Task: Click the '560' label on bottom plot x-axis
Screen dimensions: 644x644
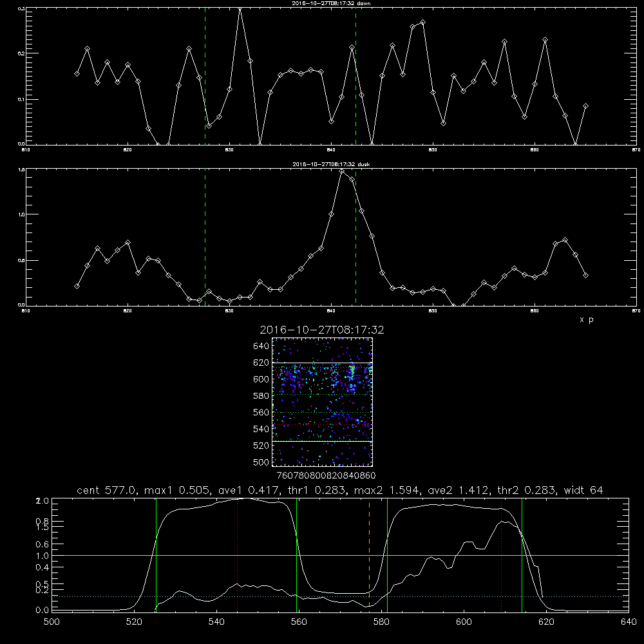Action: [x=299, y=622]
